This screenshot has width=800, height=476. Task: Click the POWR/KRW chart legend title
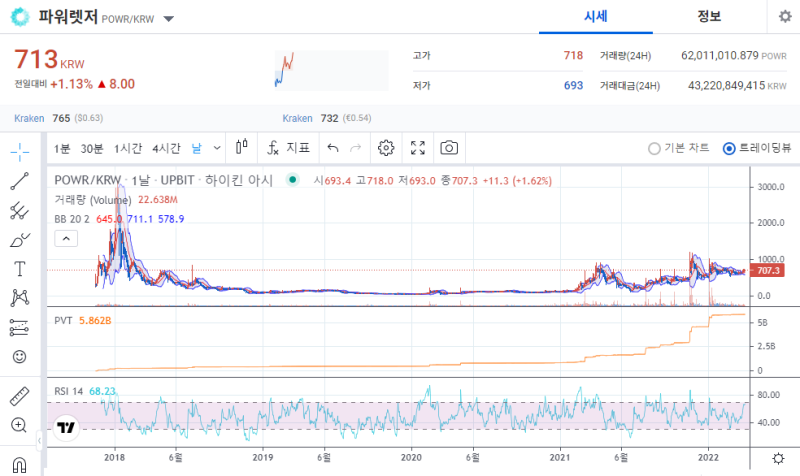coord(163,181)
